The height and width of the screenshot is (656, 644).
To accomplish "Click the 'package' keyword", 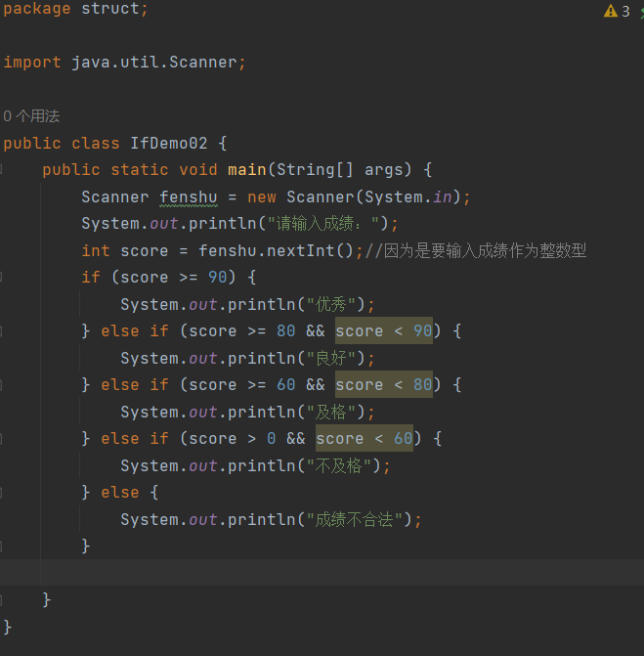I will 37,9.
